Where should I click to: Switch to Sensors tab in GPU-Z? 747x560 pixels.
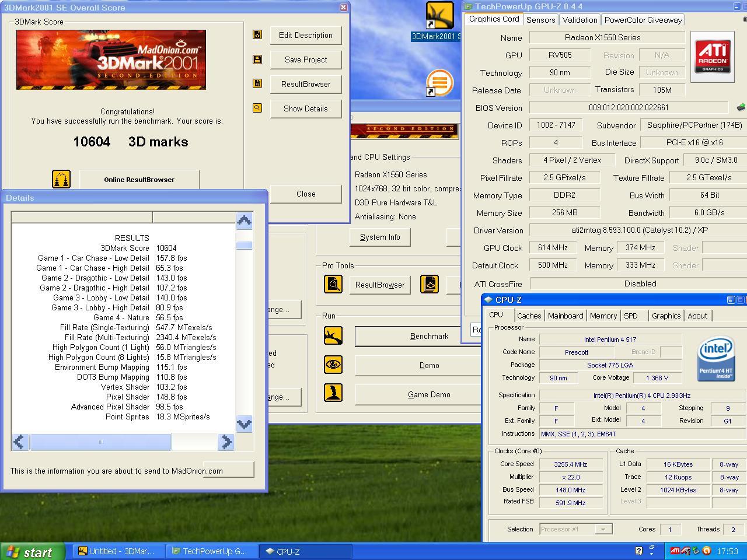540,20
